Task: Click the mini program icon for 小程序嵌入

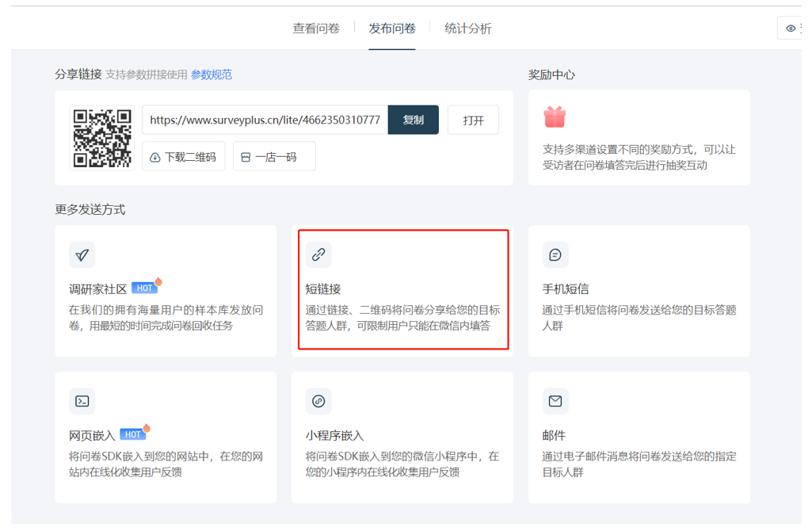Action: 318,401
